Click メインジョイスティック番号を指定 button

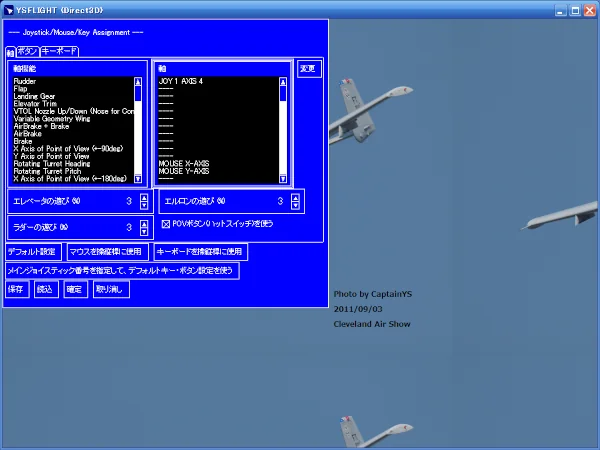pyautogui.click(x=122, y=271)
